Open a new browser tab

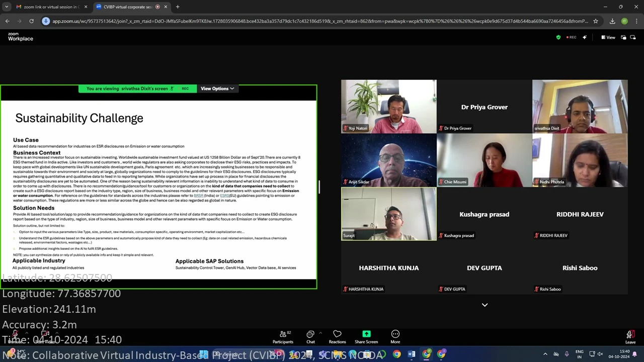(178, 7)
